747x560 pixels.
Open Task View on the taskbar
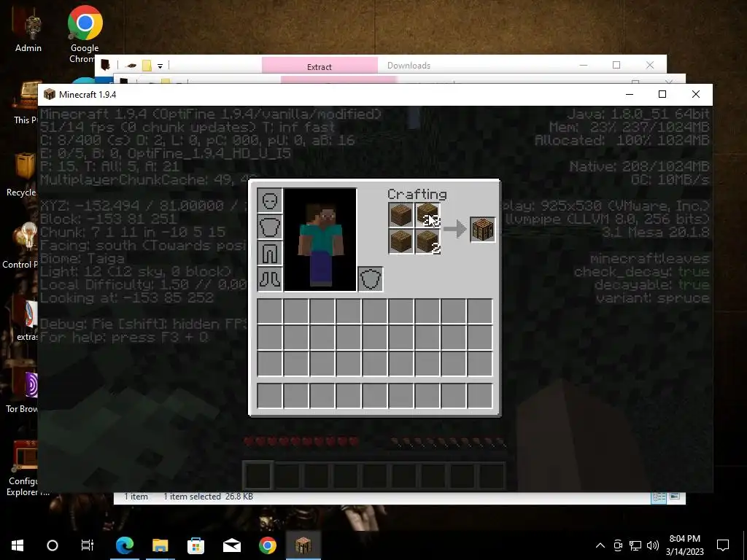click(x=88, y=545)
